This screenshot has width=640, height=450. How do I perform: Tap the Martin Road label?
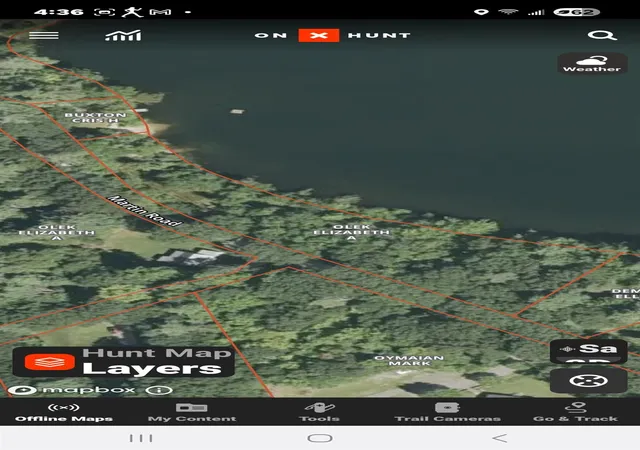pyautogui.click(x=144, y=211)
